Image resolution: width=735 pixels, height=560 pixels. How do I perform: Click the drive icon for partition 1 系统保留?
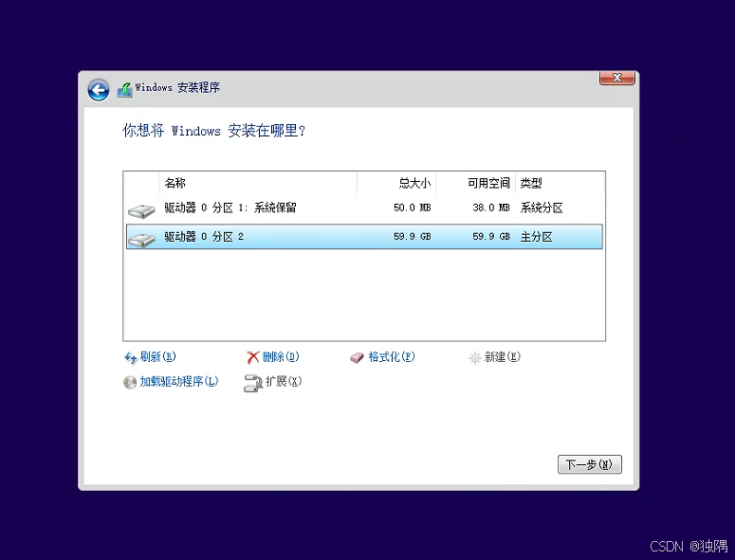[x=141, y=210]
